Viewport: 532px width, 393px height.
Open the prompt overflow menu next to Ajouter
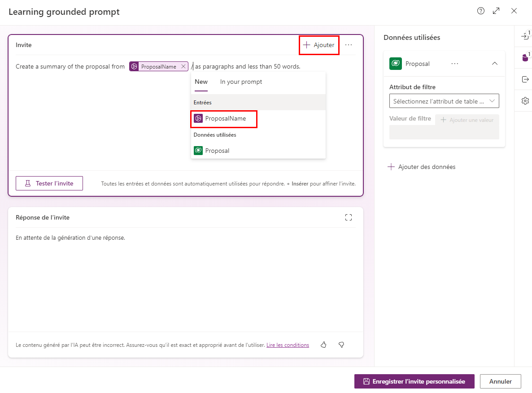pyautogui.click(x=349, y=45)
